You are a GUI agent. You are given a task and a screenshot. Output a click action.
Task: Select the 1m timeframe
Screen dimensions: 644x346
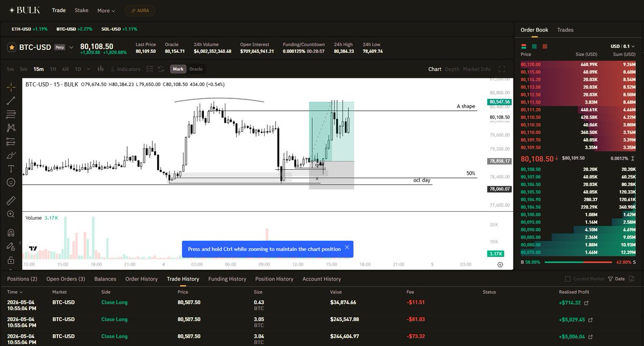coord(10,69)
